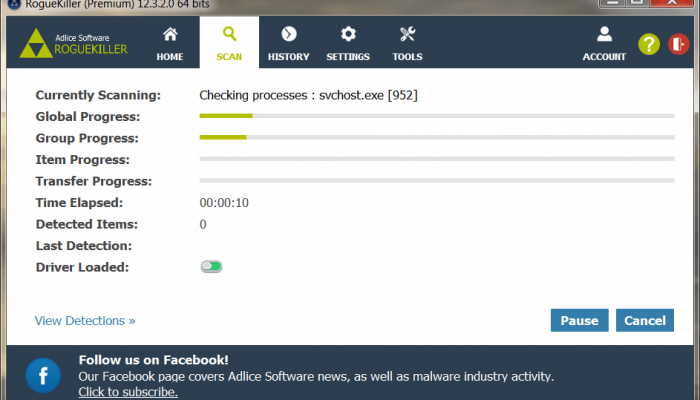
Task: Pause the running scan
Action: point(579,320)
